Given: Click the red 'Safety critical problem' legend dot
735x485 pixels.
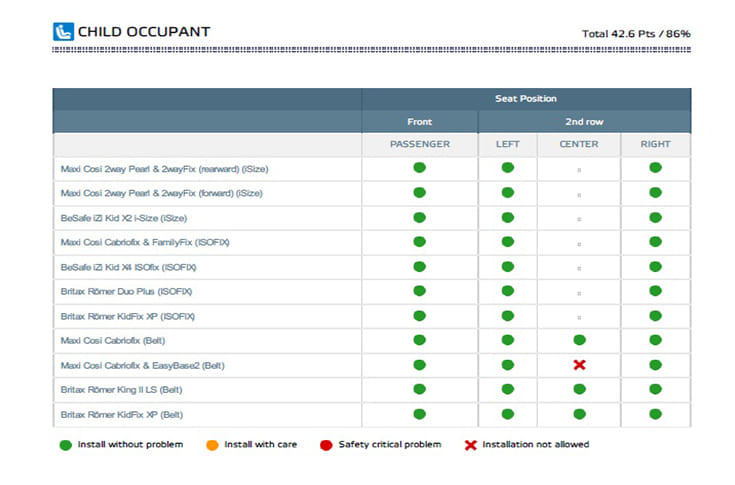Looking at the screenshot, I should coord(327,444).
